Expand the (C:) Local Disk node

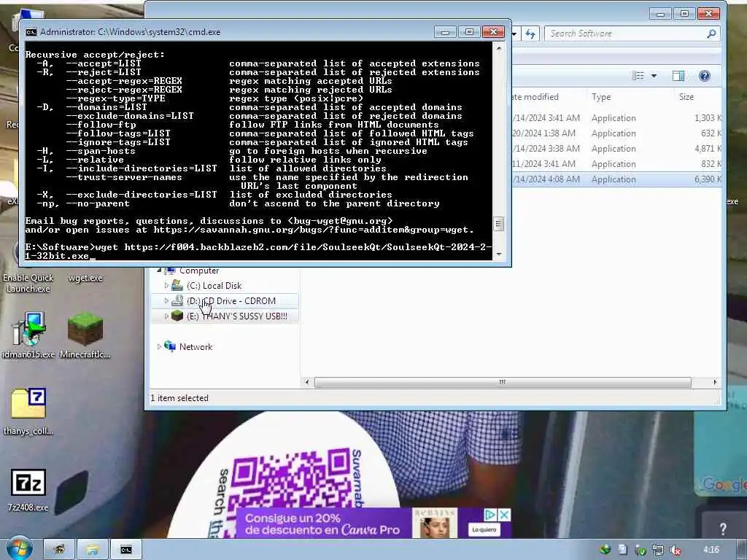(x=166, y=286)
